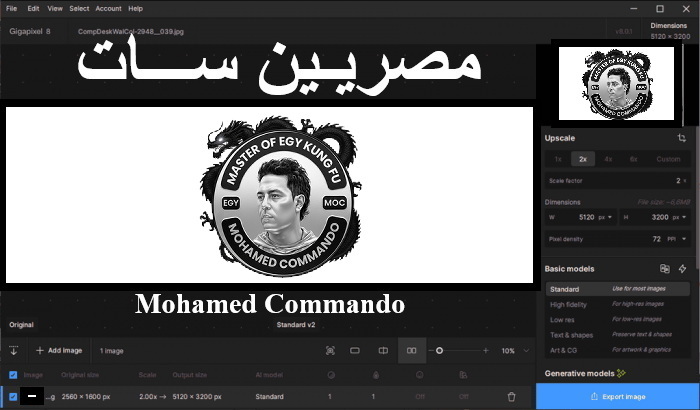The height and width of the screenshot is (410, 700).
Task: Activate the side-by-side view icon
Action: click(409, 351)
